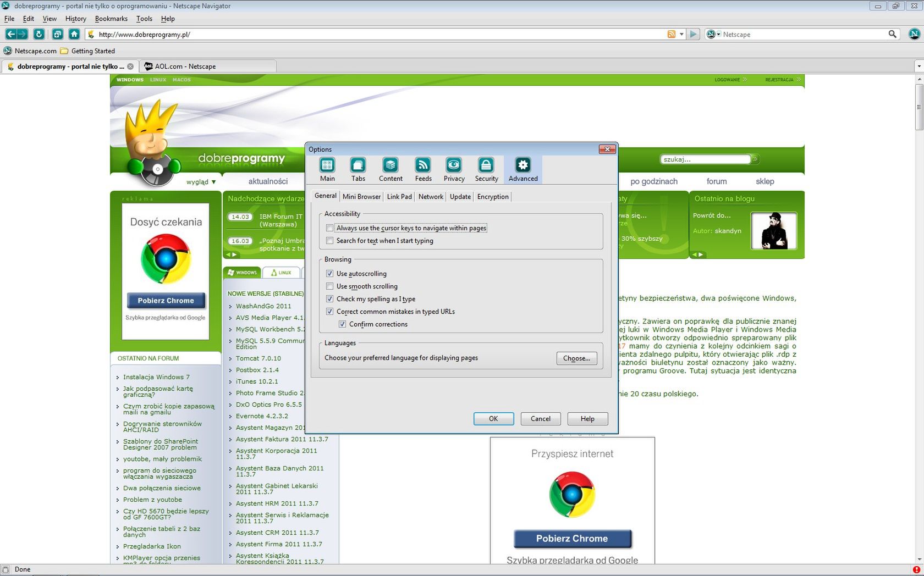The image size is (924, 576).
Task: Switch to the Update tab
Action: tap(460, 197)
